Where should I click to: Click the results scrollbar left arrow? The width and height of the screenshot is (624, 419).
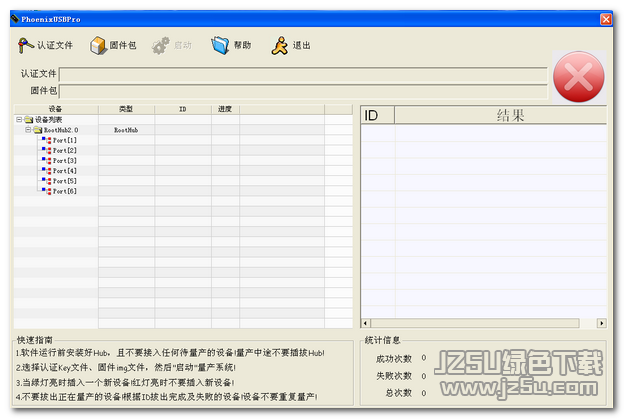click(365, 323)
